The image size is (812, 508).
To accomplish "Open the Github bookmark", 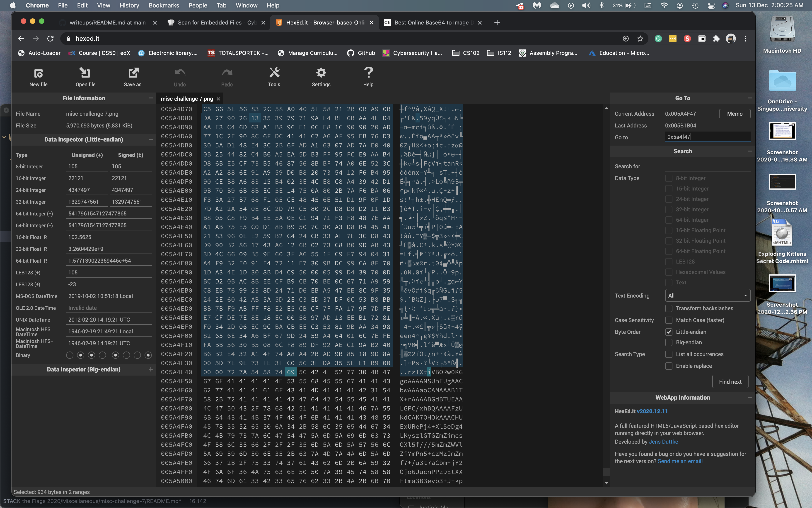I will click(361, 53).
